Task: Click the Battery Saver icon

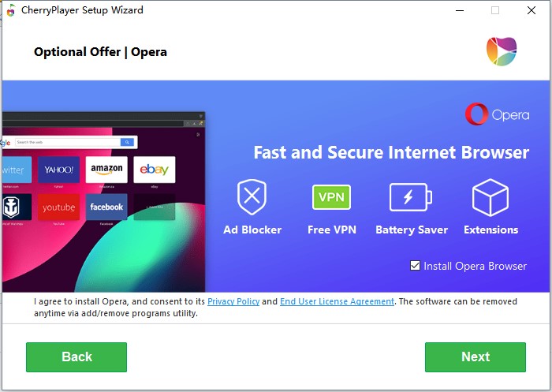Action: tap(411, 197)
